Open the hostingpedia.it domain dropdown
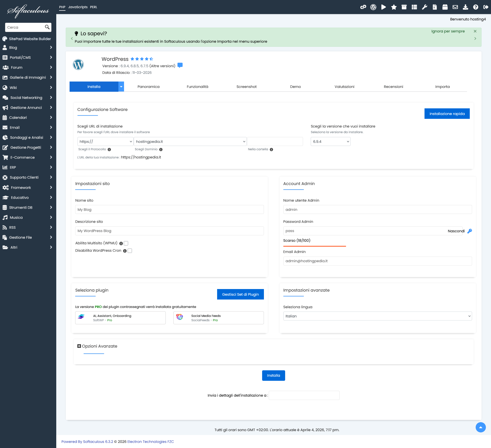 [x=190, y=141]
